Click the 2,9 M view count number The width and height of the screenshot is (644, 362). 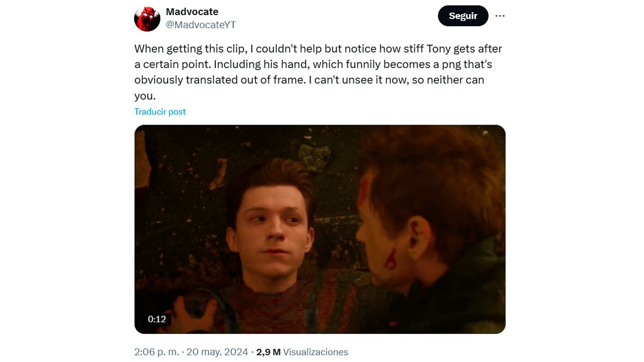[268, 352]
